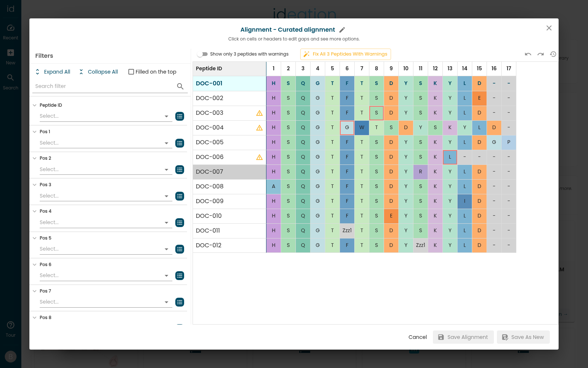Open Tour help in the sidebar

click(11, 329)
